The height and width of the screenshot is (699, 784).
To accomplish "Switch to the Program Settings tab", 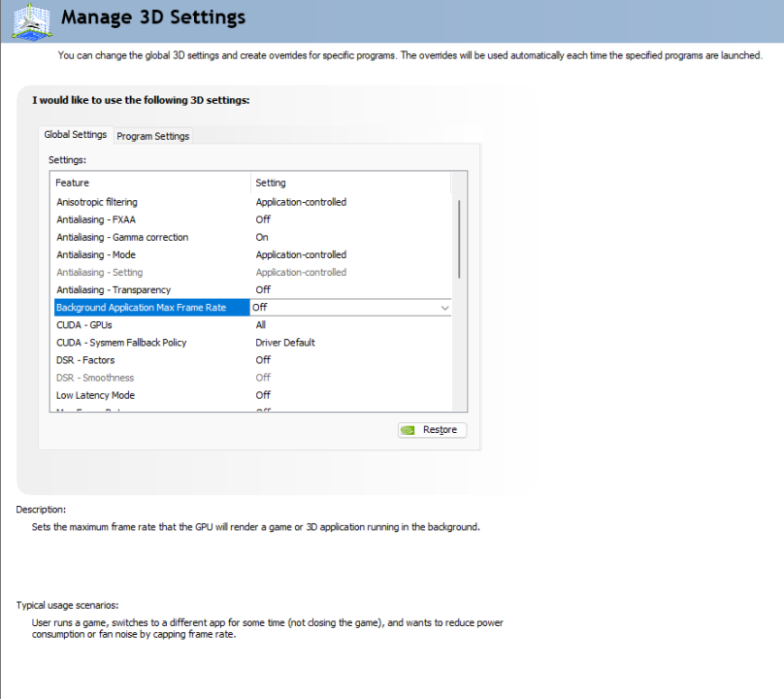I will pyautogui.click(x=152, y=136).
